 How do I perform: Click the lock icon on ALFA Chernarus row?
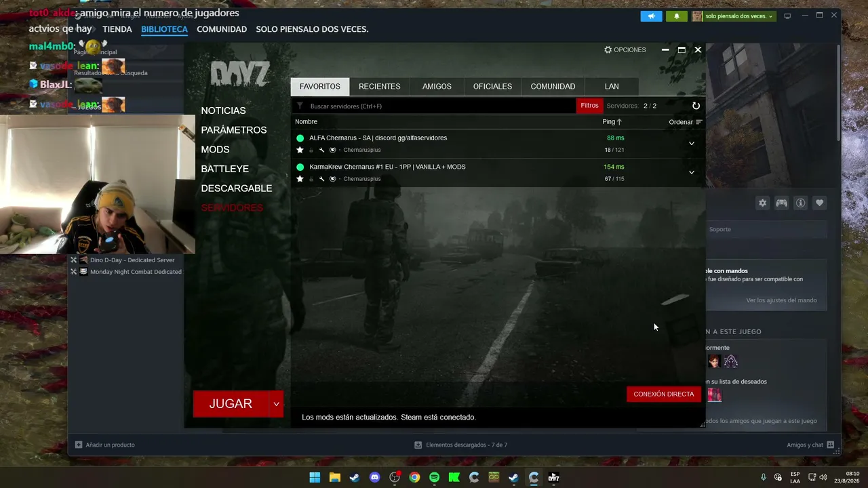click(311, 150)
